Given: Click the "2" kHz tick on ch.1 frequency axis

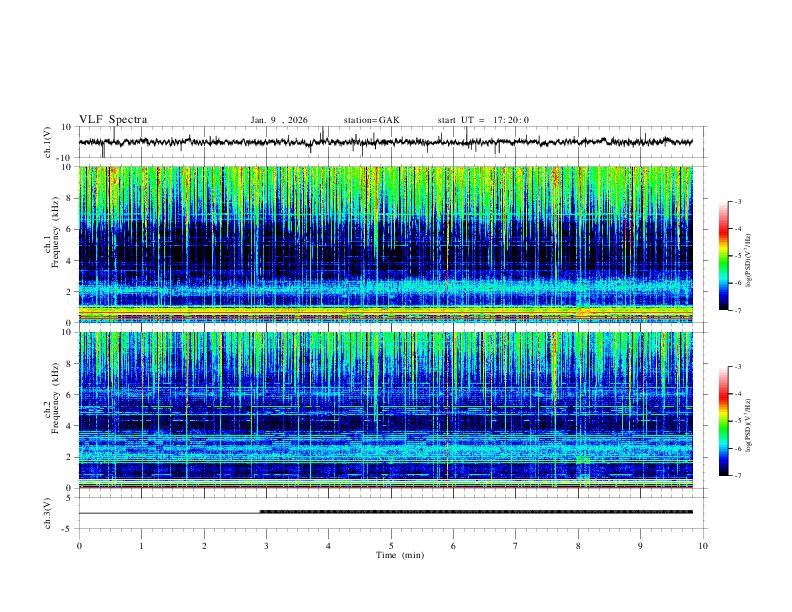Looking at the screenshot, I should click(69, 291).
